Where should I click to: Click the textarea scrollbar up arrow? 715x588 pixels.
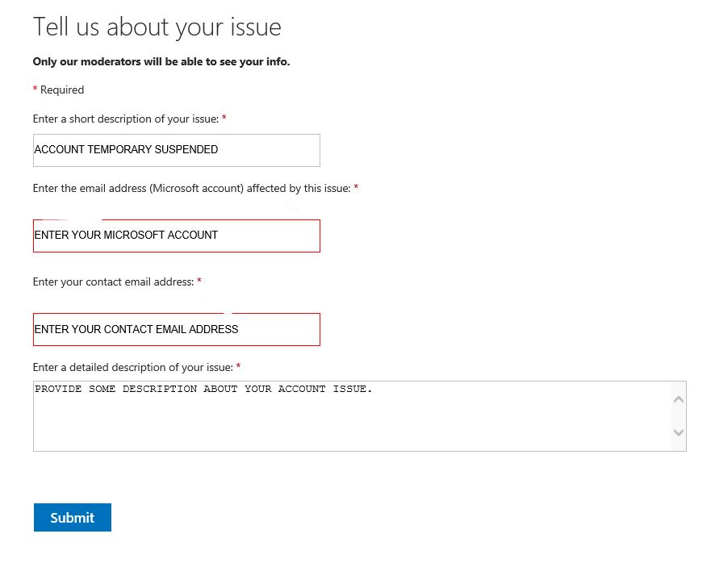tap(679, 398)
